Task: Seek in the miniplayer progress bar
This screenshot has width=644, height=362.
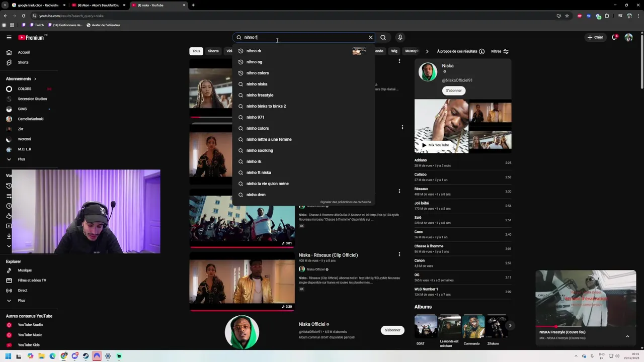Action: (x=586, y=327)
